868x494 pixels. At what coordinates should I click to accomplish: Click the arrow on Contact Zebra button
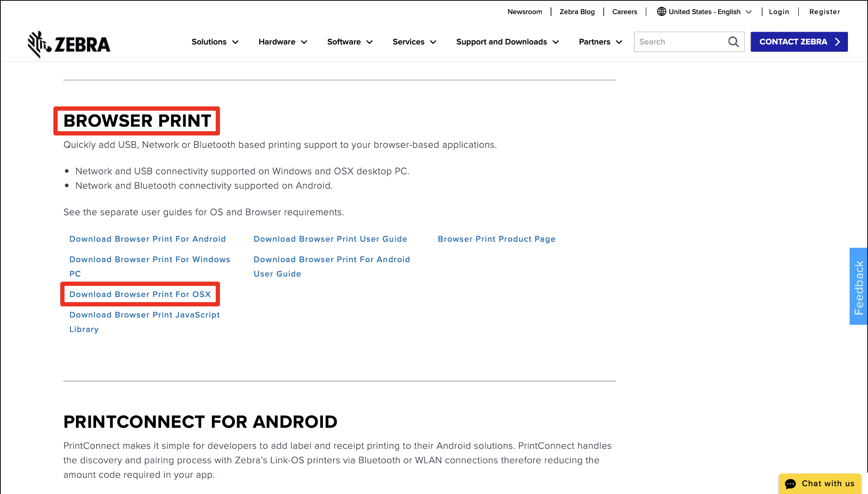coord(837,42)
